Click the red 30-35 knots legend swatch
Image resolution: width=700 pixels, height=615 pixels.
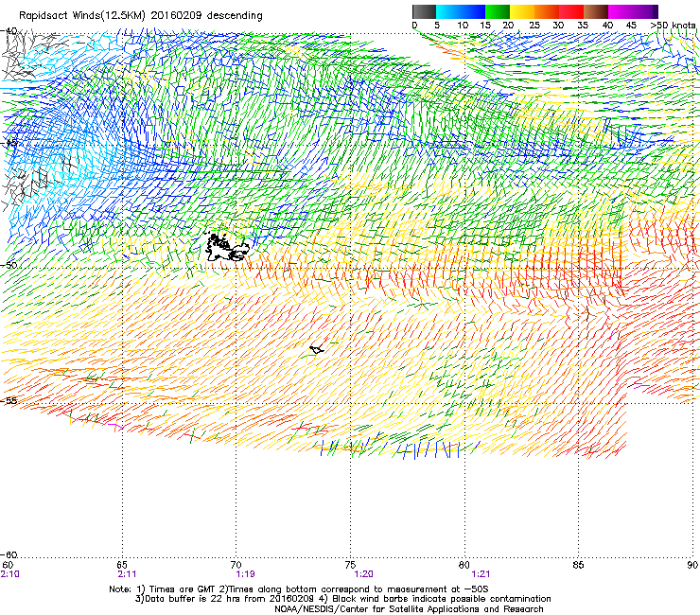point(571,11)
